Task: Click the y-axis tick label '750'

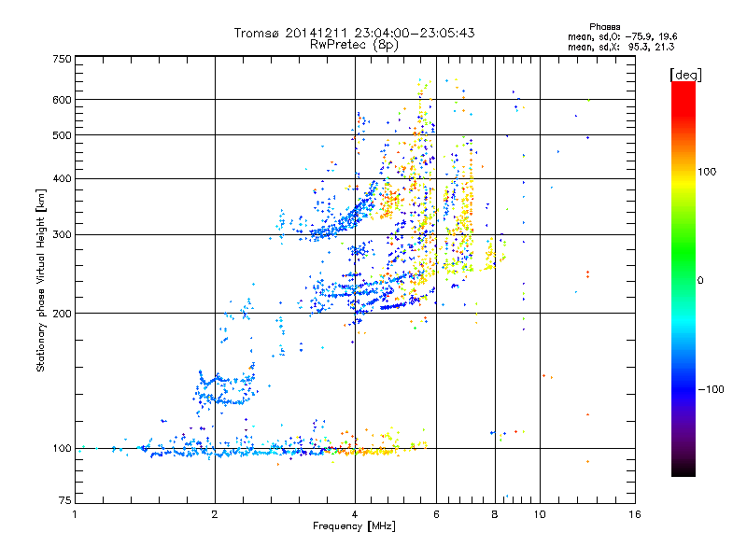Action: point(62,59)
